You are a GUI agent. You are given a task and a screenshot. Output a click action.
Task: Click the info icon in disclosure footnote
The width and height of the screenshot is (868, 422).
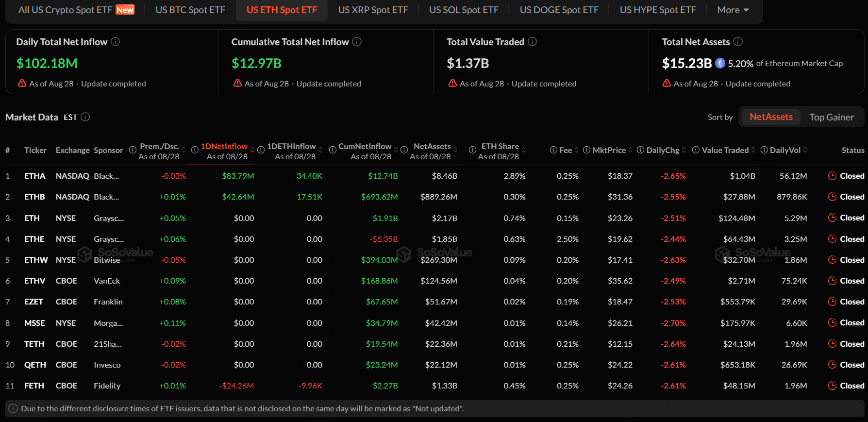[14, 408]
